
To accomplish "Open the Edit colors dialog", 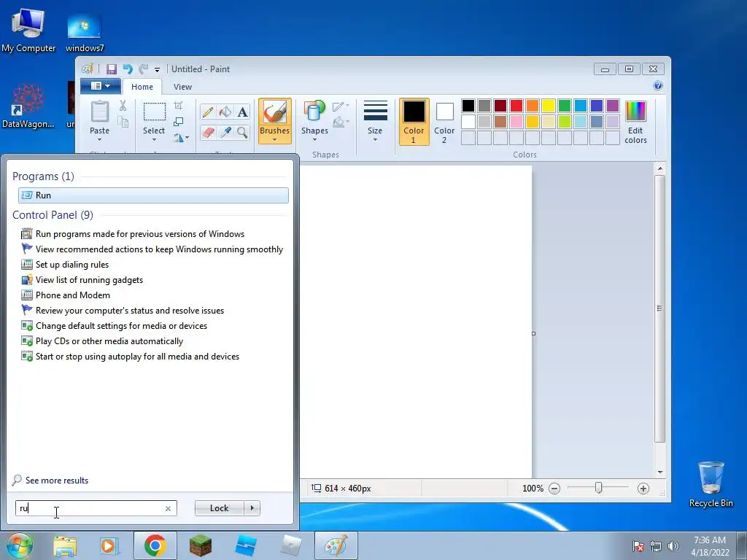I will pos(635,122).
